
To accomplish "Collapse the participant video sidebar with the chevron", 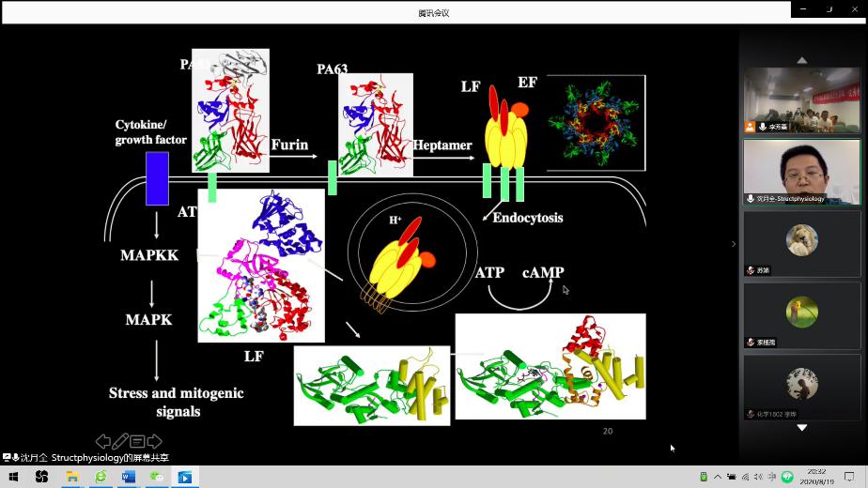I will (734, 244).
